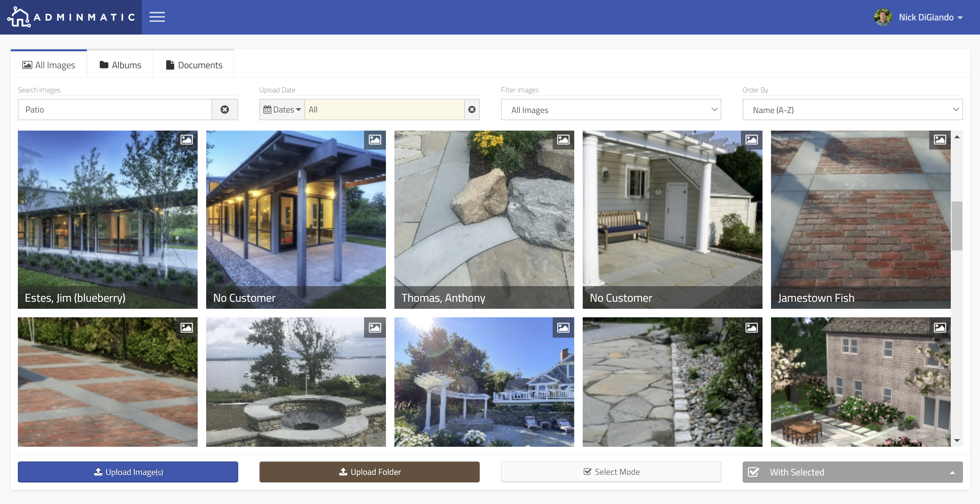Open the Estes, Jim (blueberry) image
The width and height of the screenshot is (980, 504).
[x=108, y=220]
